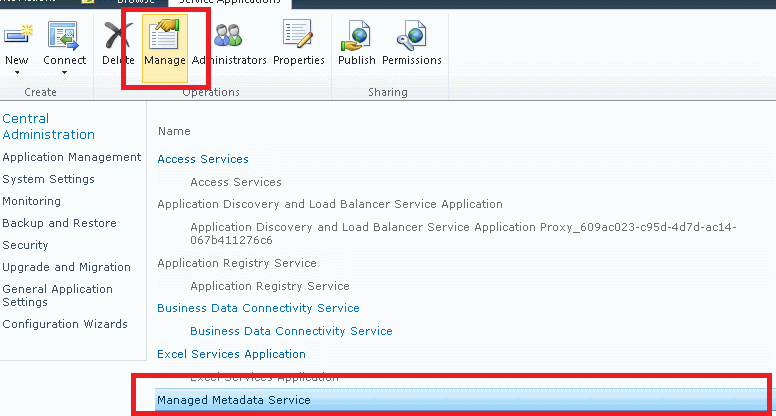The height and width of the screenshot is (416, 776).
Task: Click the Access Services application link
Action: pos(203,159)
